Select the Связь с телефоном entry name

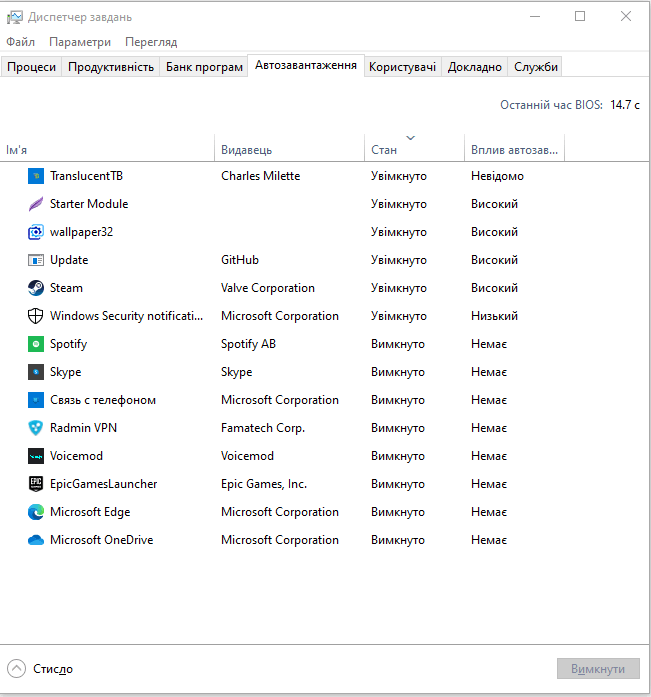pyautogui.click(x=103, y=400)
